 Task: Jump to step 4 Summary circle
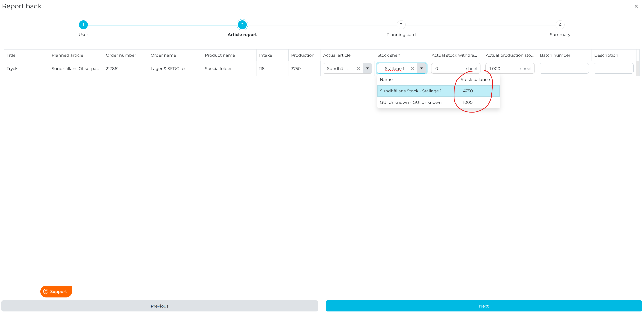560,25
